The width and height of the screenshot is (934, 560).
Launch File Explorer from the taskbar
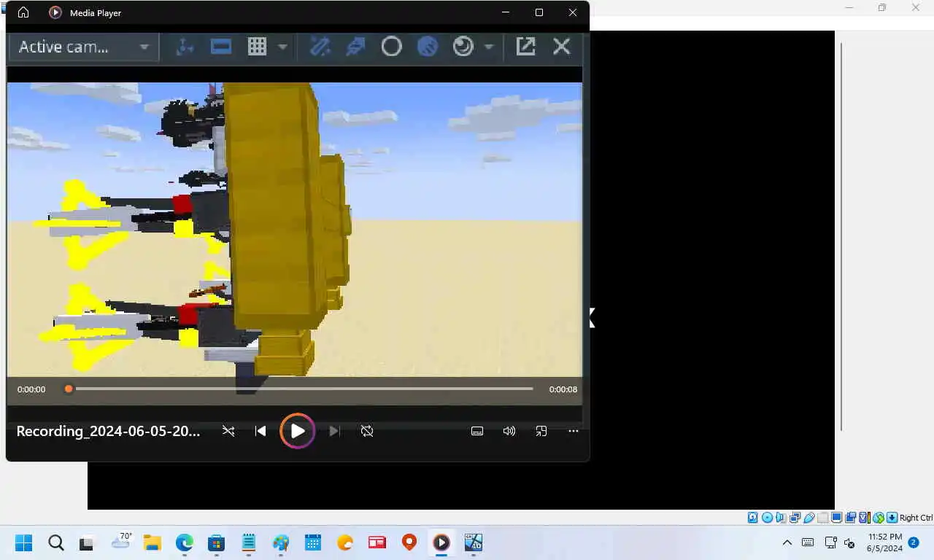[x=152, y=542]
